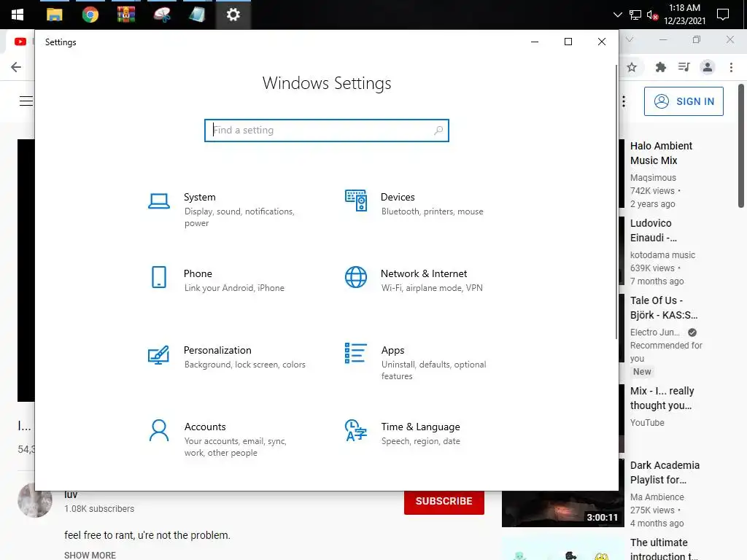Open YouTube settings three-dot menu beside Sign In

point(624,101)
